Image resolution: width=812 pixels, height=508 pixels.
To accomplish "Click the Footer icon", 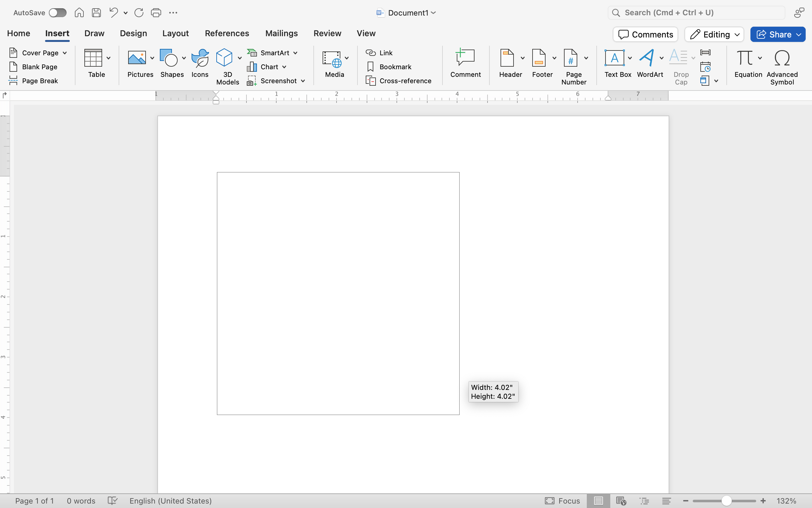I will pyautogui.click(x=539, y=58).
